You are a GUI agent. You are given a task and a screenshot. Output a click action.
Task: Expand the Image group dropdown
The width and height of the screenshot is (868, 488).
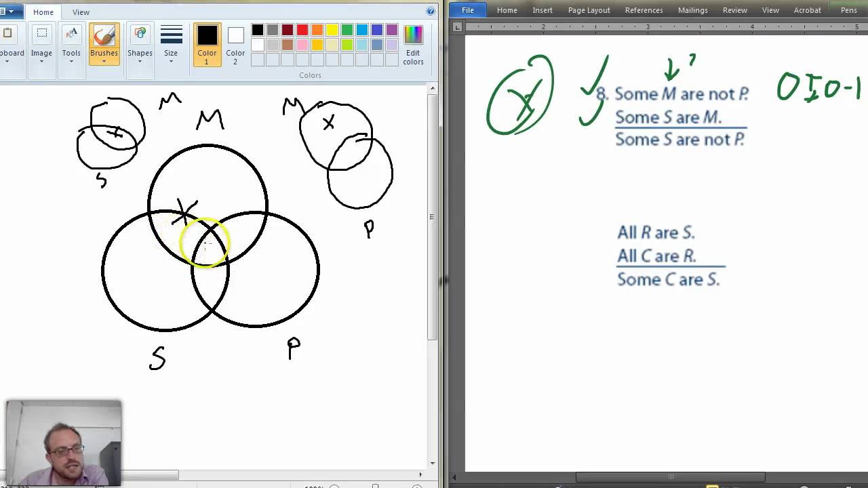point(41,62)
